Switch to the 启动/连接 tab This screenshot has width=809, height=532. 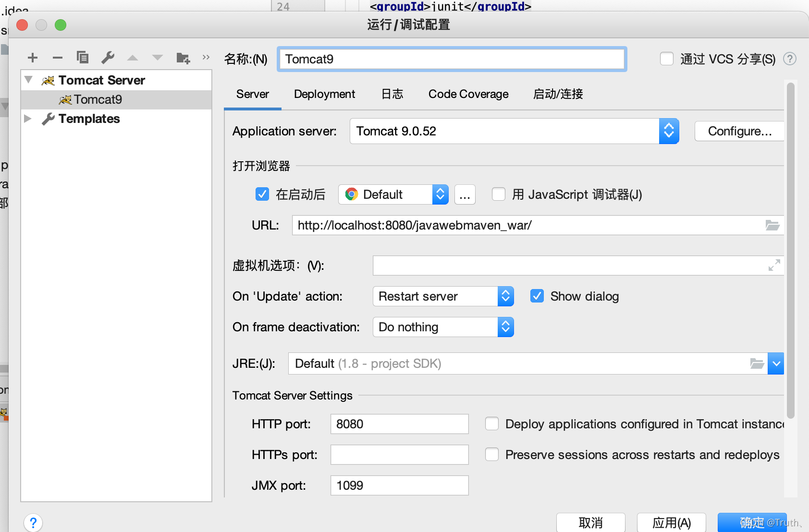click(x=558, y=94)
